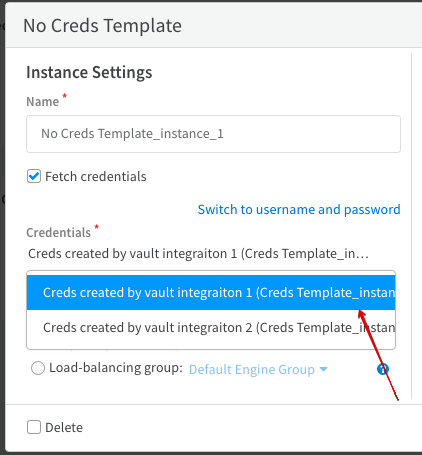Open the help icon beside Default Engine Group
The image size is (422, 455).
(x=383, y=369)
